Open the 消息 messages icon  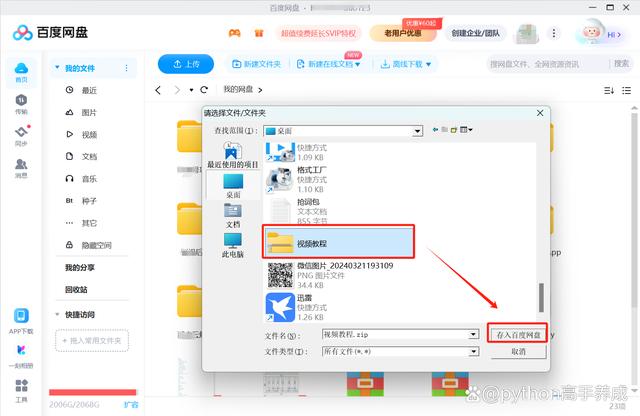point(21,168)
